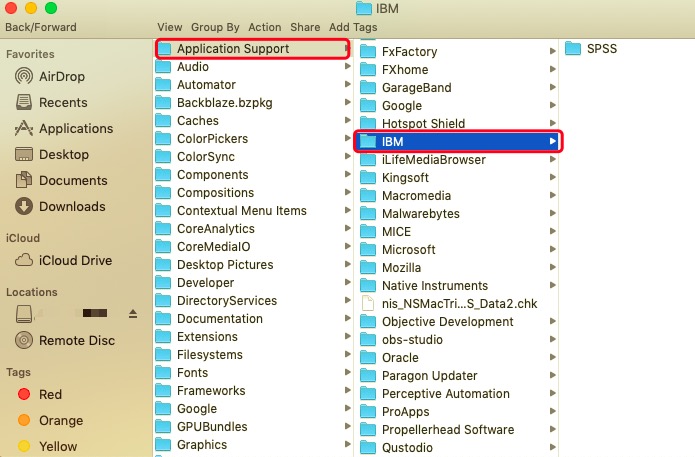Click the Back/Forward navigation control
Screen dimensions: 695x457
(x=41, y=27)
